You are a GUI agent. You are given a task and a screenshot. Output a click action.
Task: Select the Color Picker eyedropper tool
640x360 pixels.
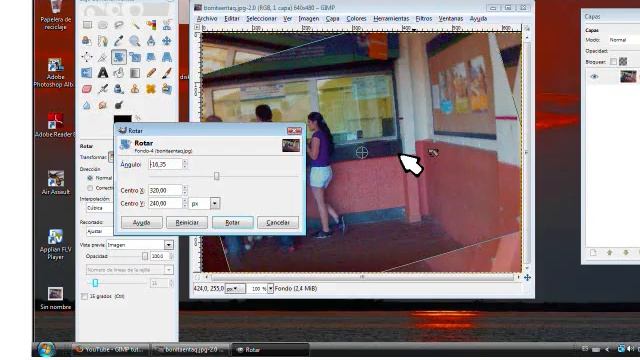[119, 41]
